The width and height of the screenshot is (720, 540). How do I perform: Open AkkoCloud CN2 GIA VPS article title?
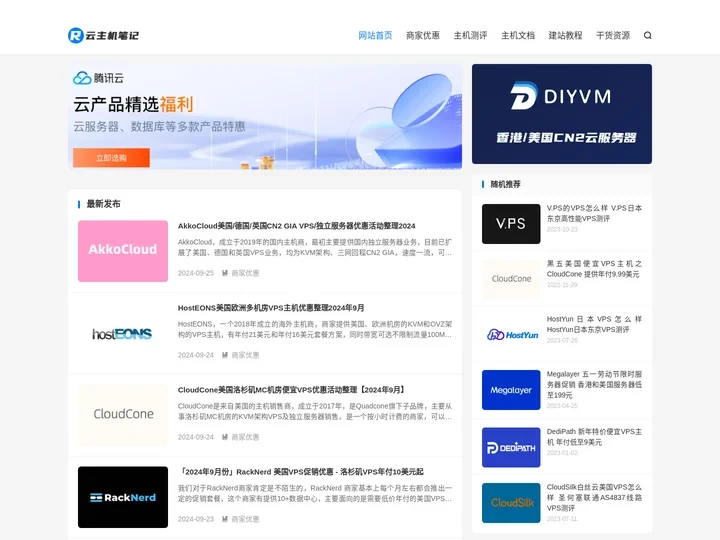click(x=297, y=226)
